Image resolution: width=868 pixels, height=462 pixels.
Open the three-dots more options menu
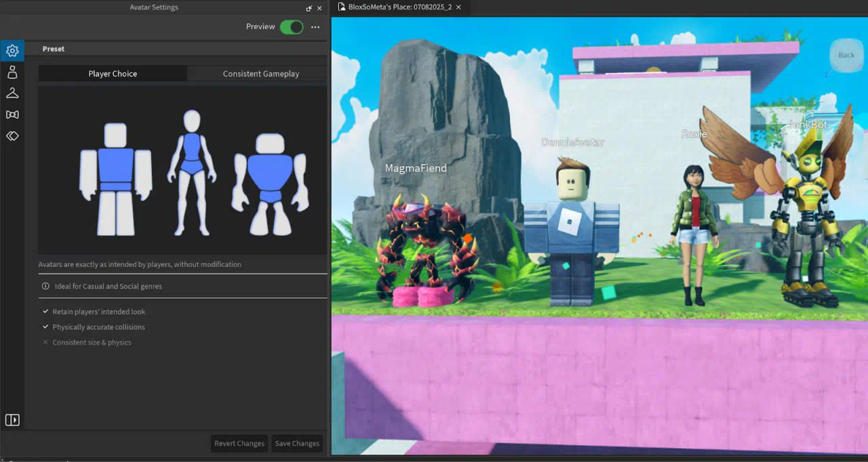click(315, 27)
